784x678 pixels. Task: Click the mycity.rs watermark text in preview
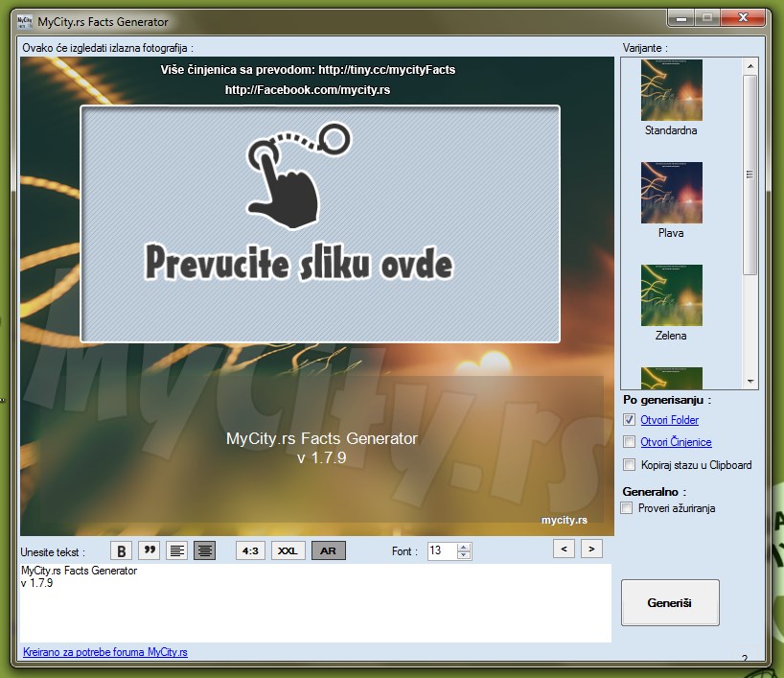(564, 520)
